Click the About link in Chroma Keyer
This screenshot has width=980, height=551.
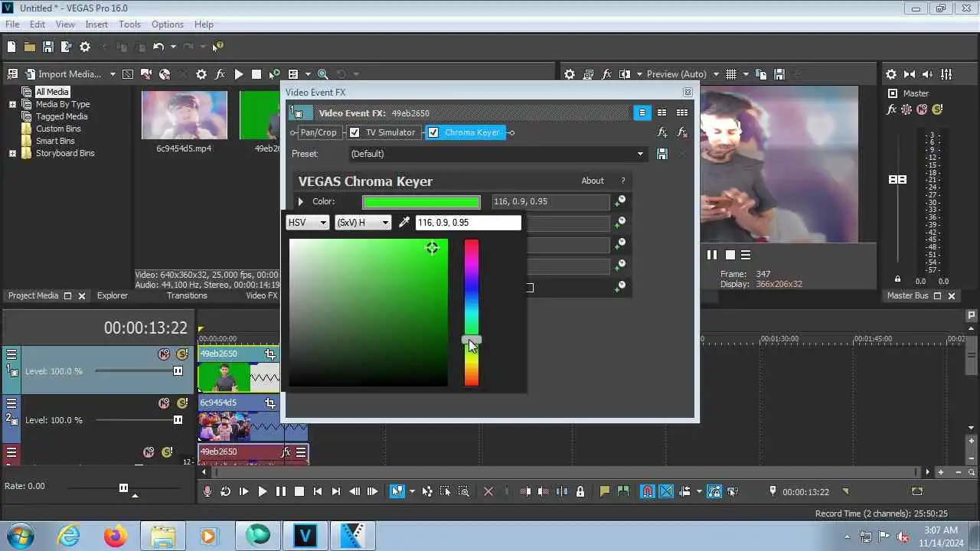point(593,181)
